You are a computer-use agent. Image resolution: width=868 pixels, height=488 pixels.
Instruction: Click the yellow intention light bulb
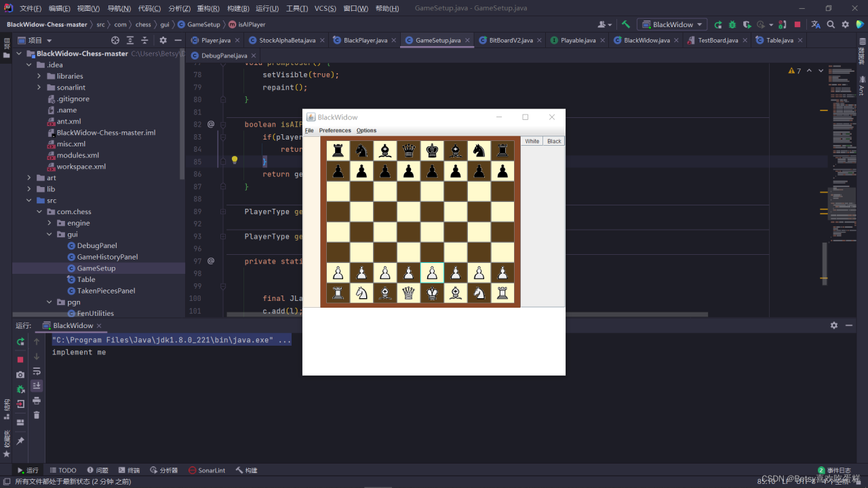(x=235, y=161)
